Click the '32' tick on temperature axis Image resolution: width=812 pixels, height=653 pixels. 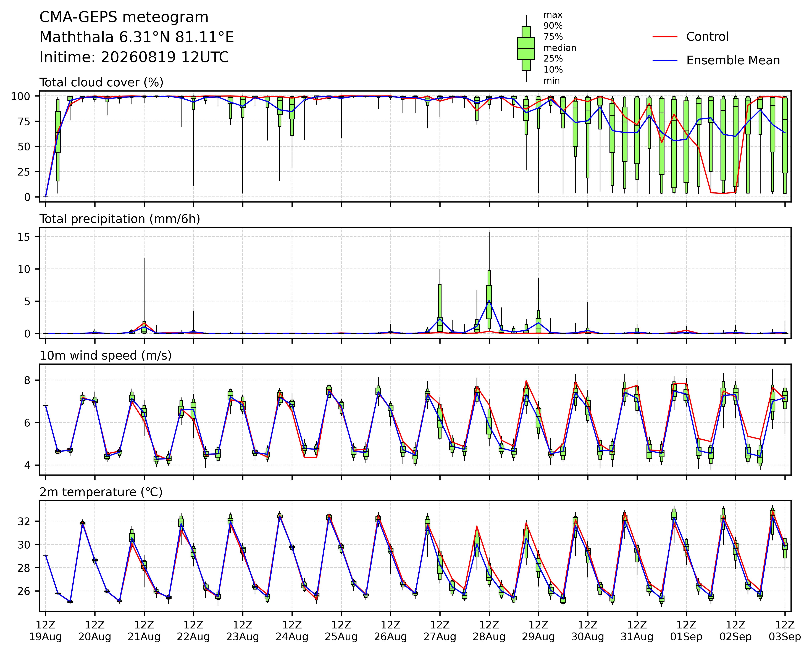(x=24, y=522)
